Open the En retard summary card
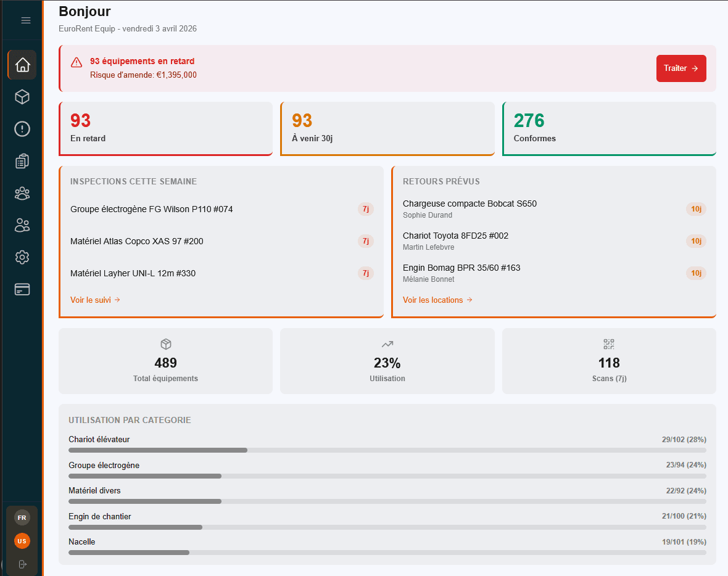Viewport: 728px width, 576px height. click(165, 128)
